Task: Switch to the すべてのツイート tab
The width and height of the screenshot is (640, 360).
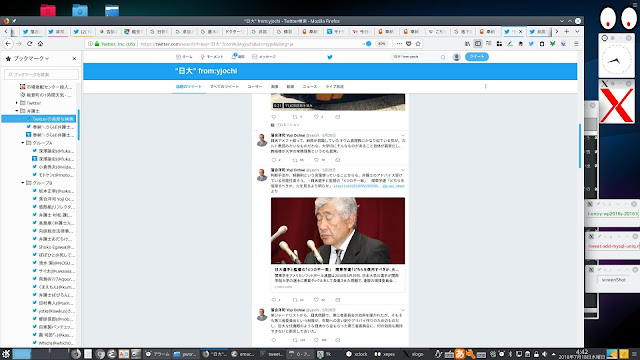Action: (x=224, y=87)
